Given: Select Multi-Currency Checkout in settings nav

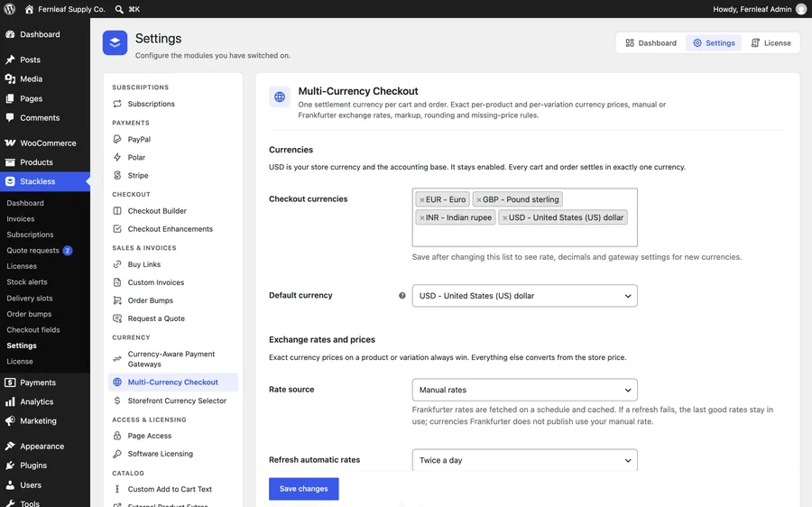Looking at the screenshot, I should (x=173, y=383).
